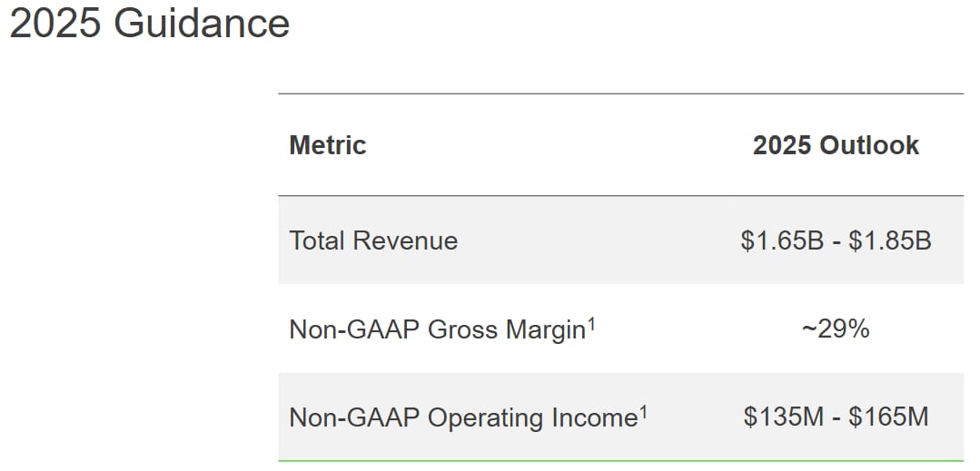Click the word Income in third row
This screenshot has height=471, width=980.
(595, 417)
